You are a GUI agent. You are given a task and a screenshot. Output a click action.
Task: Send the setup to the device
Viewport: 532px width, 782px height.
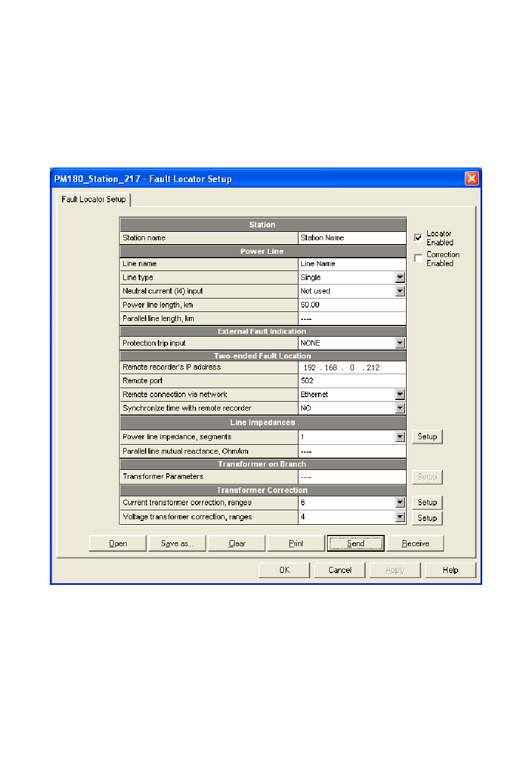(x=356, y=543)
